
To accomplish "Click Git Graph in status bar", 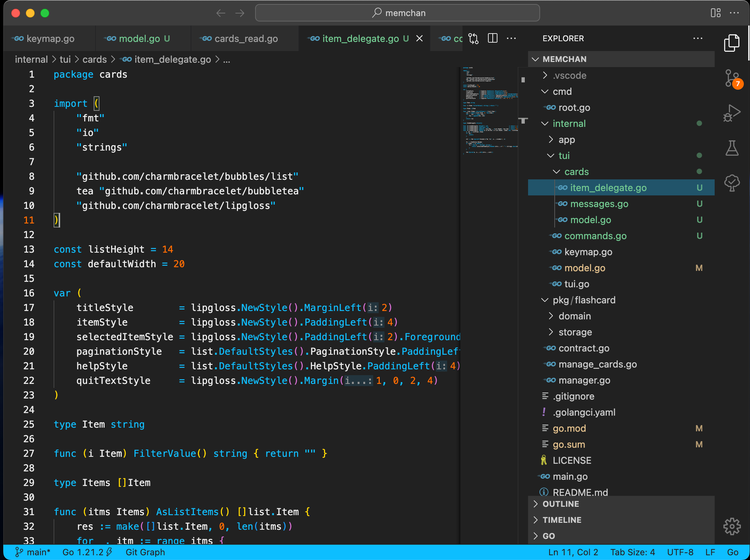I will click(145, 552).
